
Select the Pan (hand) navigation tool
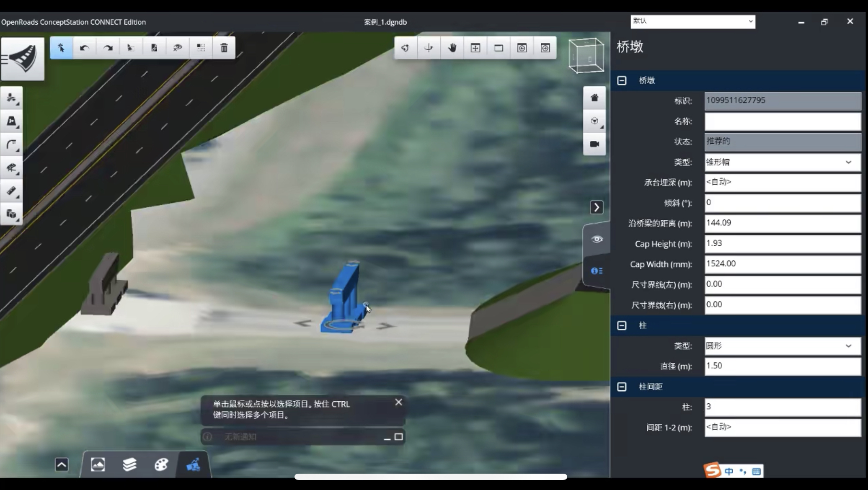click(452, 48)
